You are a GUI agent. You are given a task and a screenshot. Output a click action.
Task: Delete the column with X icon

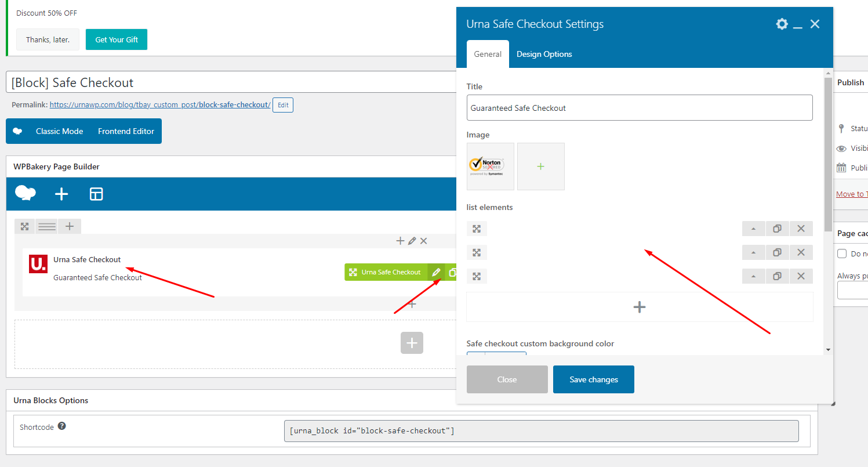coord(424,241)
